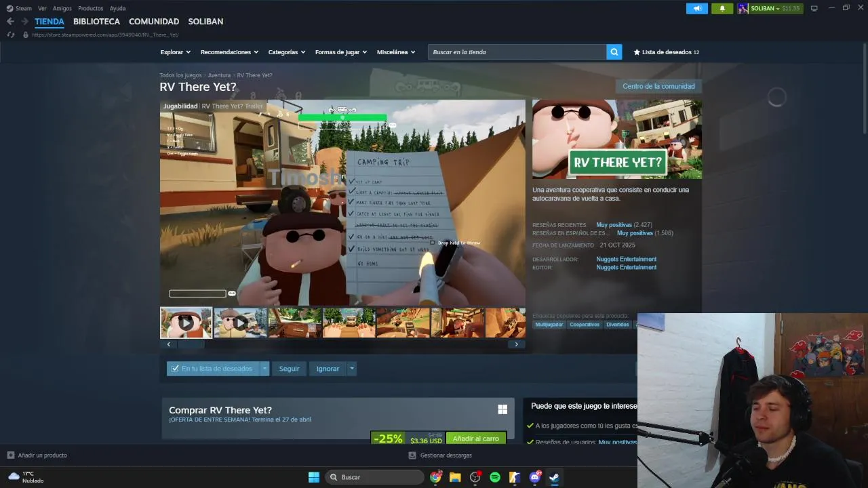
Task: Open Spotify from the taskbar
Action: point(495,477)
